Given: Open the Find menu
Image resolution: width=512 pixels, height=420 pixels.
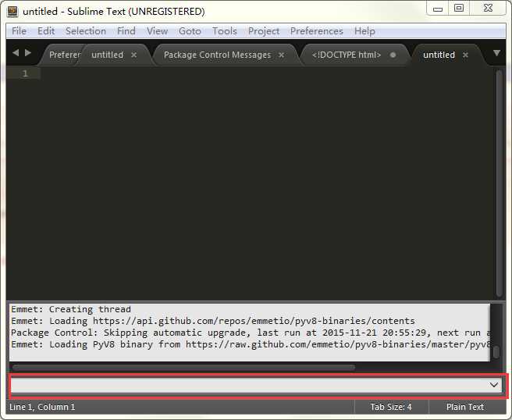Looking at the screenshot, I should (x=126, y=31).
